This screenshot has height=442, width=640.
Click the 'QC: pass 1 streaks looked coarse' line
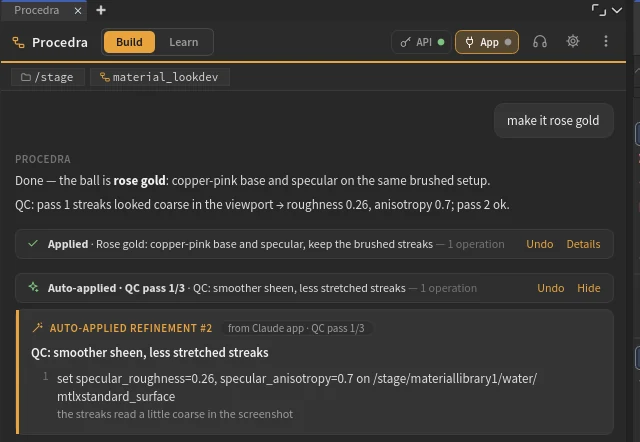(262, 204)
